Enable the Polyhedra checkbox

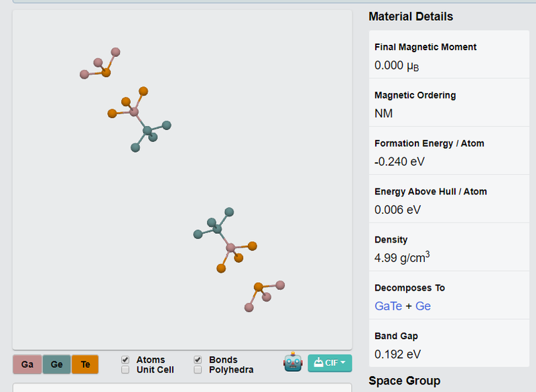coord(198,370)
